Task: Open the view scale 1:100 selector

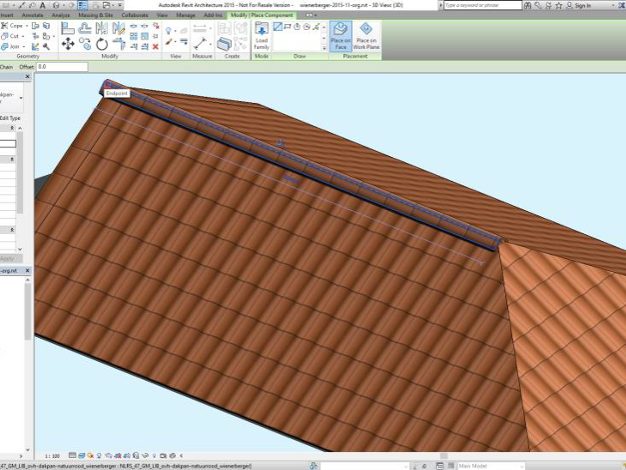Action: point(50,453)
